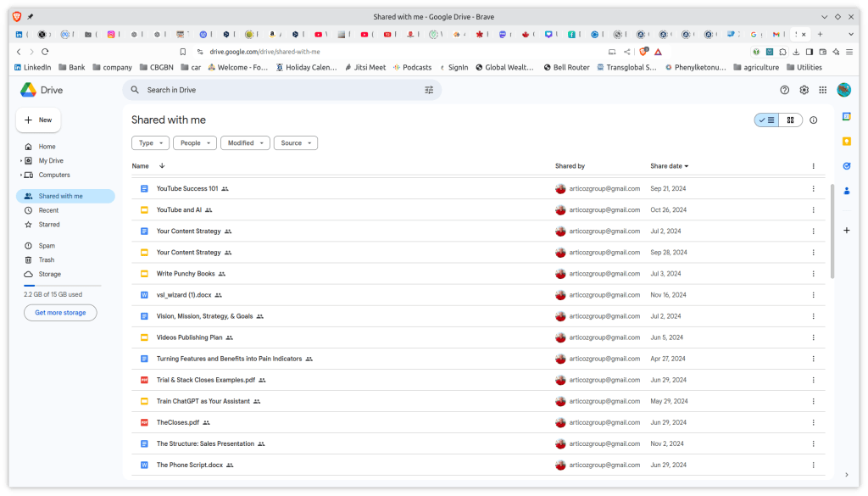Switch to grid layout view
868x496 pixels.
(x=791, y=120)
